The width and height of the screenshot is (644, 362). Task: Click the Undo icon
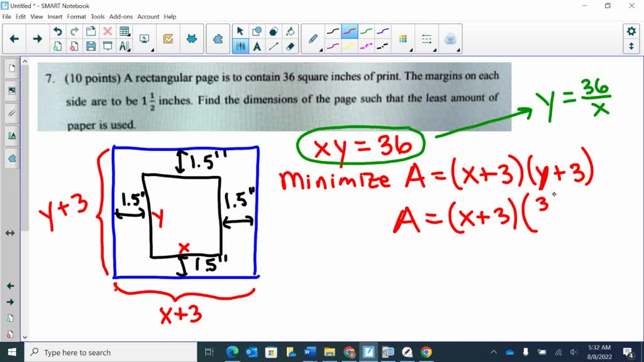point(57,30)
